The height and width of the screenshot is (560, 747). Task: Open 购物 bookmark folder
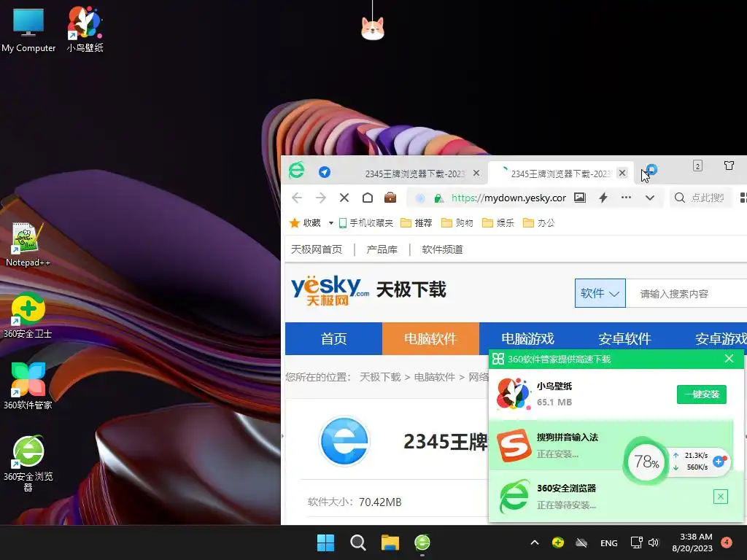click(457, 223)
